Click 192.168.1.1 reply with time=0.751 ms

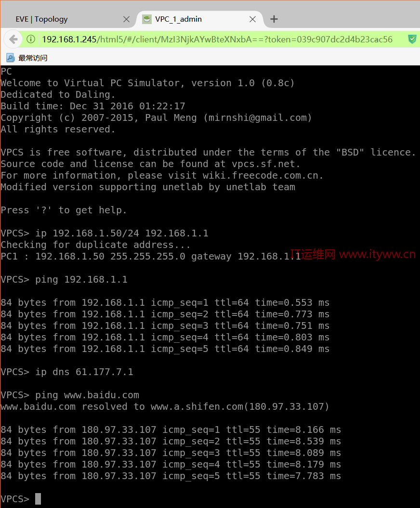[165, 326]
